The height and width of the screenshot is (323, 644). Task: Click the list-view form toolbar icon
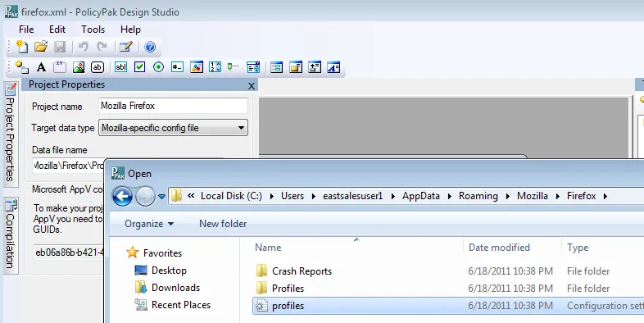[x=276, y=67]
